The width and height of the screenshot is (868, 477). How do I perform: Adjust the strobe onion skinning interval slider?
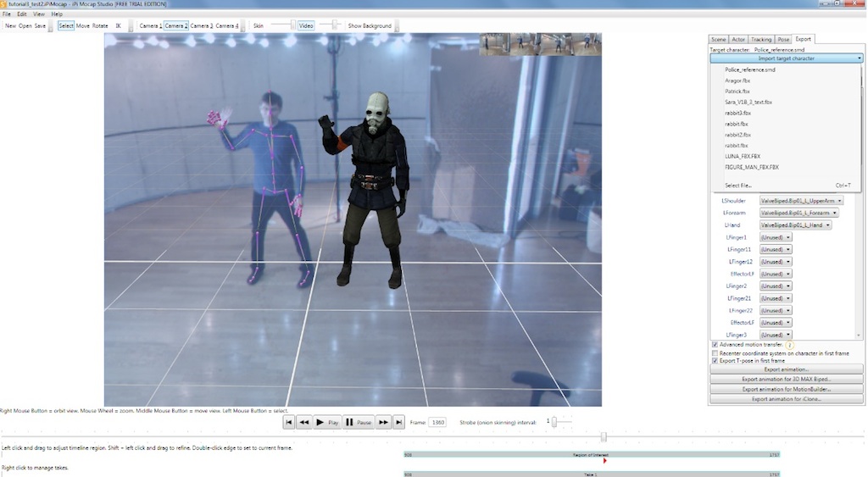556,422
